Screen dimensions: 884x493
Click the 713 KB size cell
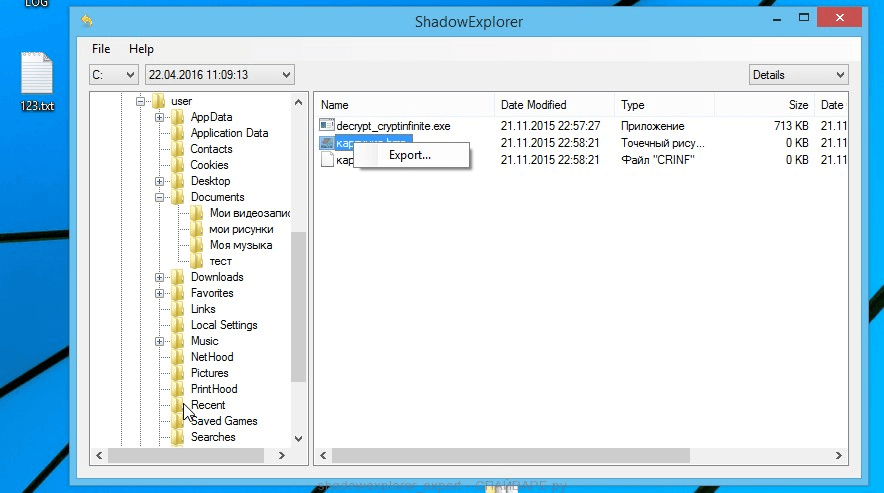[x=791, y=126]
